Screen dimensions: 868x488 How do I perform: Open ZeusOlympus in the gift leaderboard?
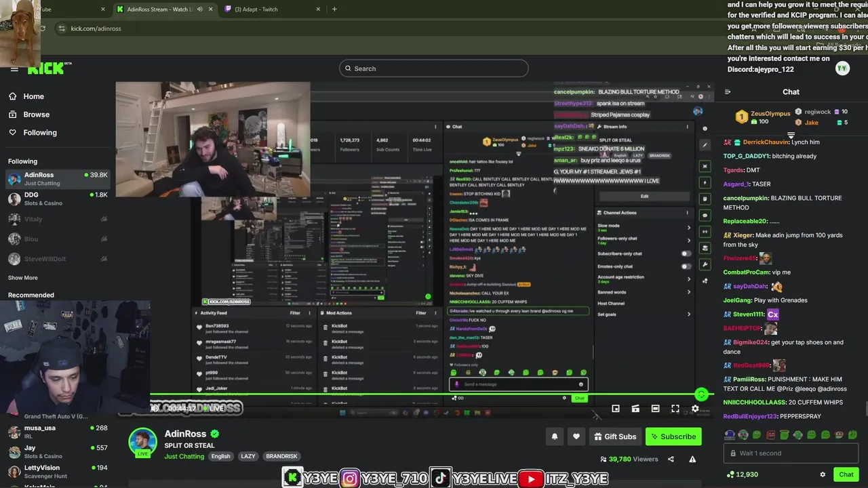click(764, 117)
